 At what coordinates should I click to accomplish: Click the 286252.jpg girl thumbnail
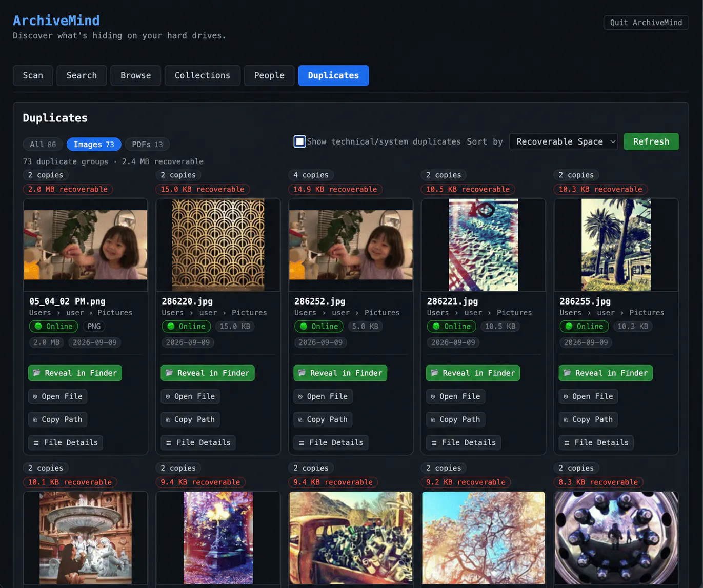pos(351,245)
